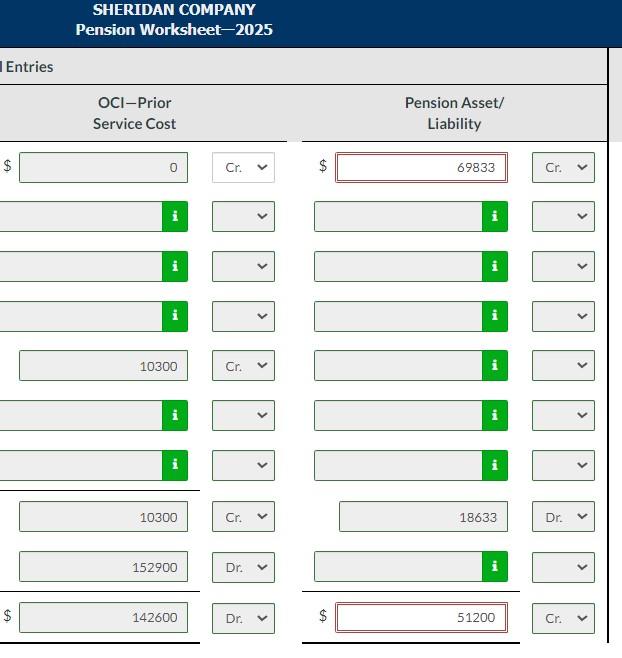The width and height of the screenshot is (622, 658).
Task: Open empty dropdown in second row, Pension Asset/Liability
Action: [x=563, y=217]
